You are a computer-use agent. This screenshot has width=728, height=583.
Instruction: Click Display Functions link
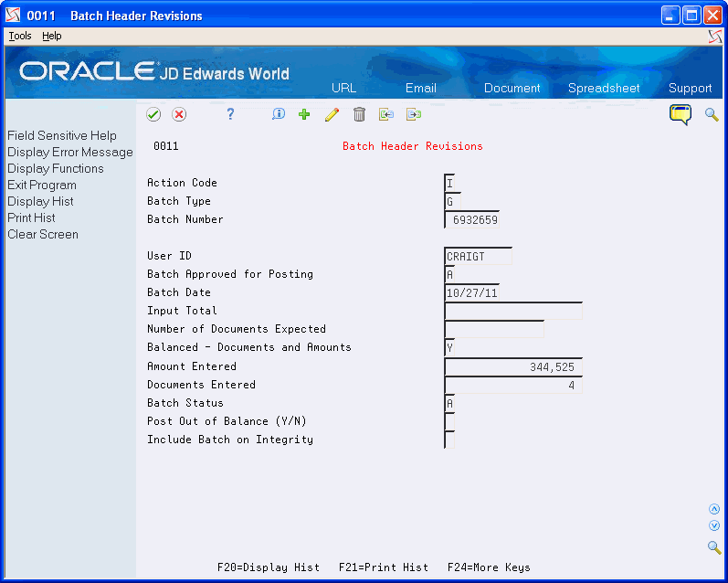55,169
